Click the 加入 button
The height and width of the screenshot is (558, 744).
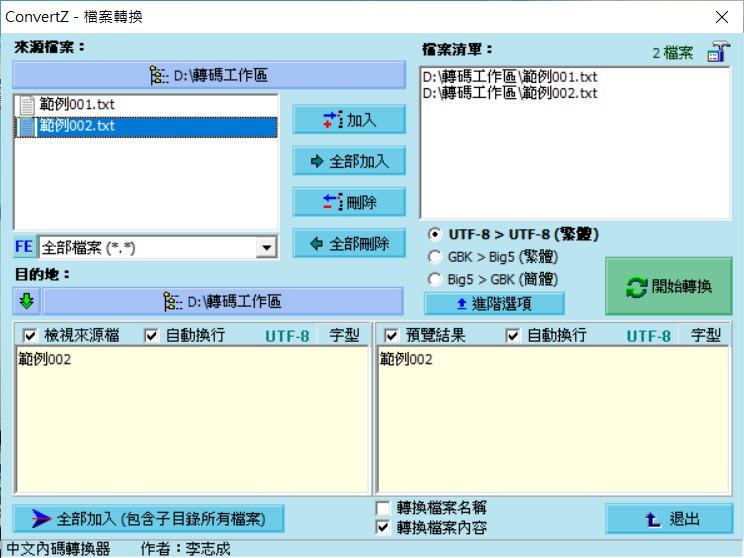coord(349,120)
